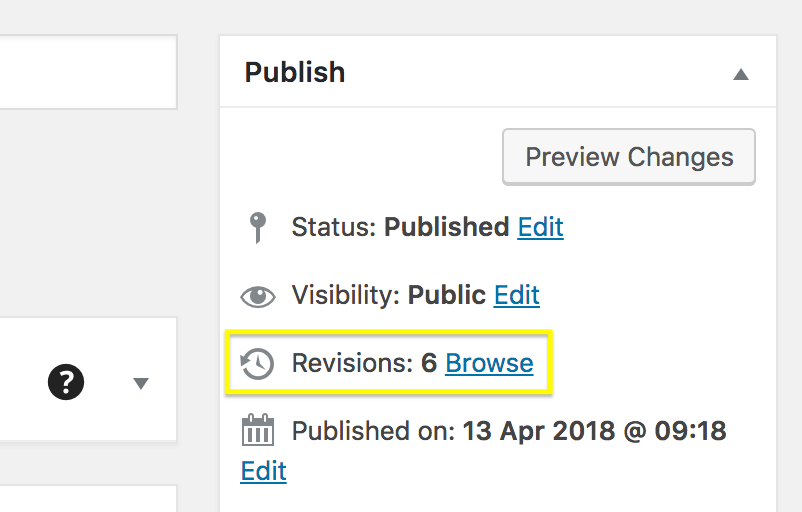
Task: Expand the panel arrow next to help icon
Action: point(141,383)
